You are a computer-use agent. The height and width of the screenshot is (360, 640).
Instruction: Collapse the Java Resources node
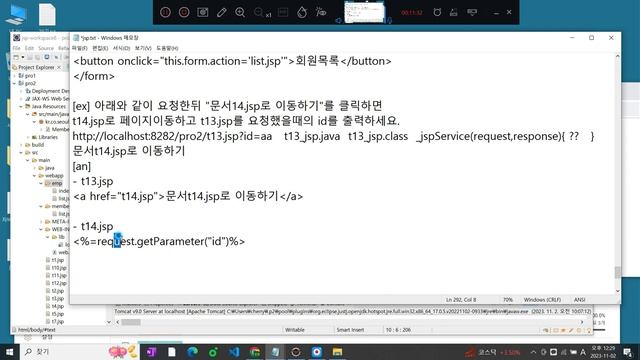21,107
